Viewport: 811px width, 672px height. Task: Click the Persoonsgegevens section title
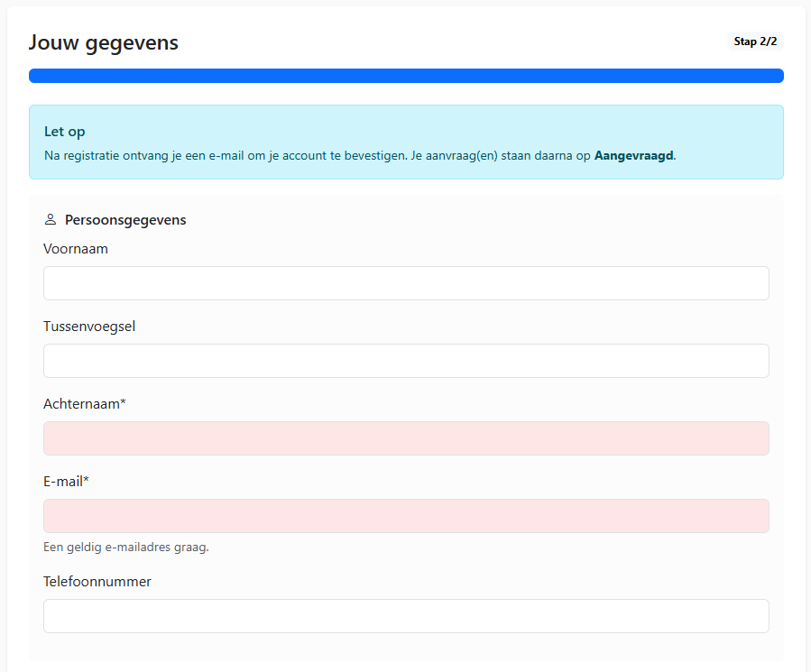pyautogui.click(x=125, y=220)
